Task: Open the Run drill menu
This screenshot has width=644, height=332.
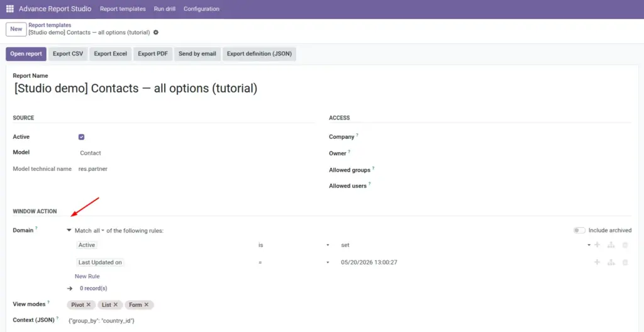Action: pyautogui.click(x=165, y=9)
